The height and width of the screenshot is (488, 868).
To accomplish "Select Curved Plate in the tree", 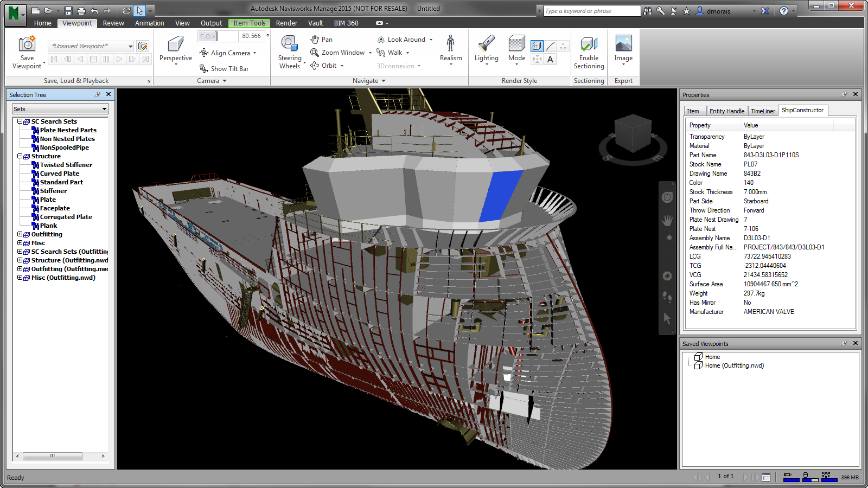I will pos(59,174).
